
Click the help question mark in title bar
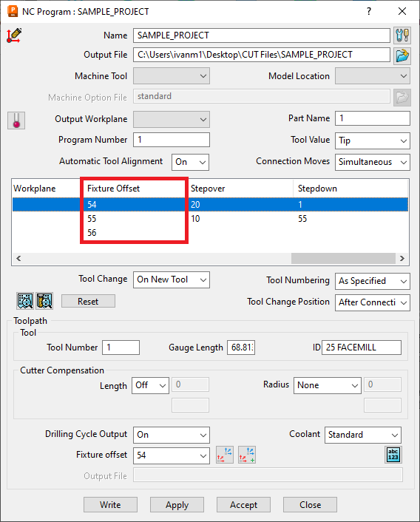click(369, 11)
